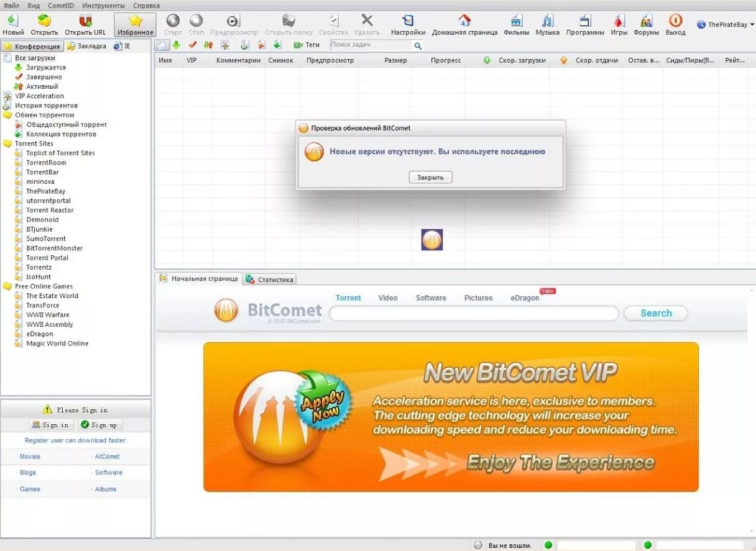Close the update check dialog with Закрыть
The width and height of the screenshot is (756, 551).
coord(430,177)
